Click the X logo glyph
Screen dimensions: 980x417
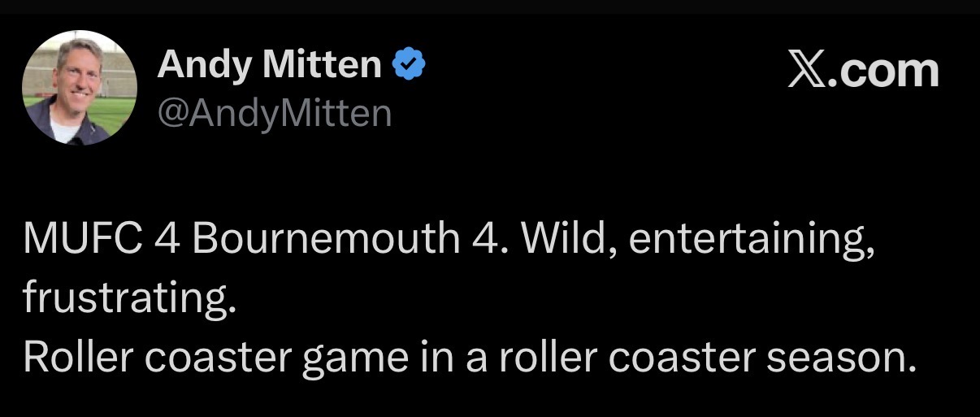[809, 72]
